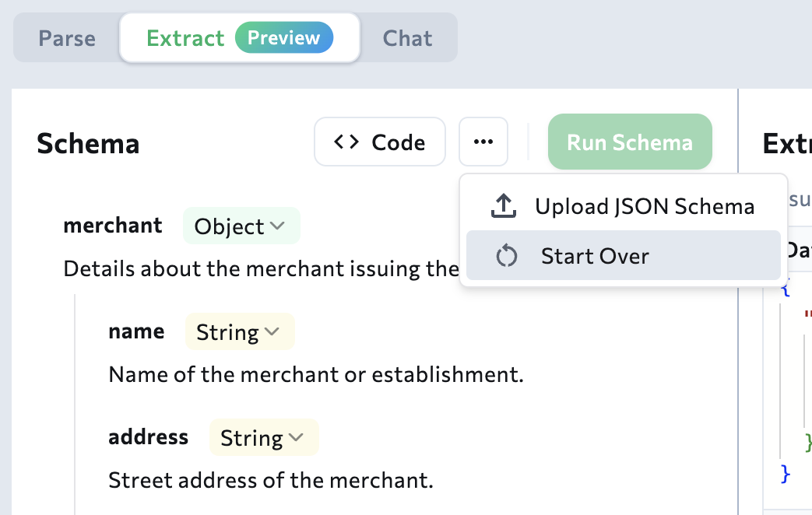This screenshot has height=515, width=812.
Task: Open the Chat tab
Action: coord(407,37)
